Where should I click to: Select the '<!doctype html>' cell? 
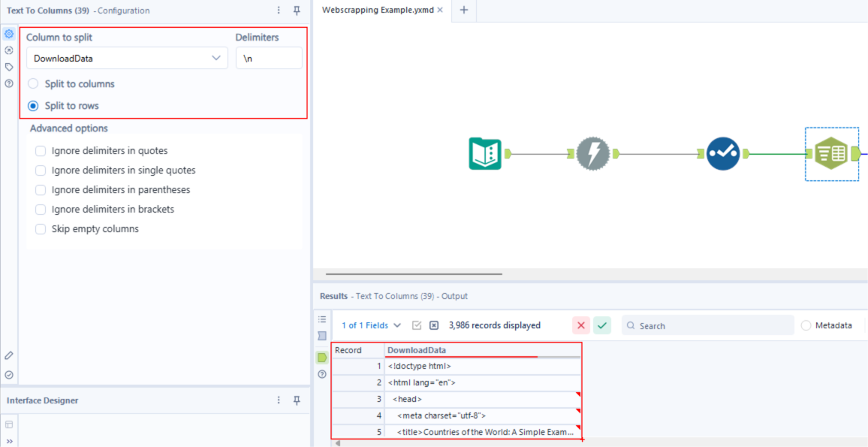pos(483,366)
